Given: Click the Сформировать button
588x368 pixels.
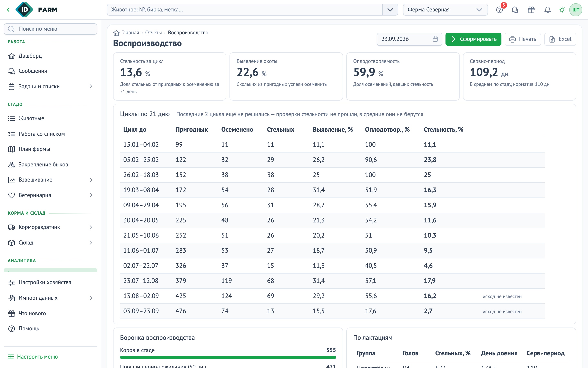Looking at the screenshot, I should (x=473, y=39).
